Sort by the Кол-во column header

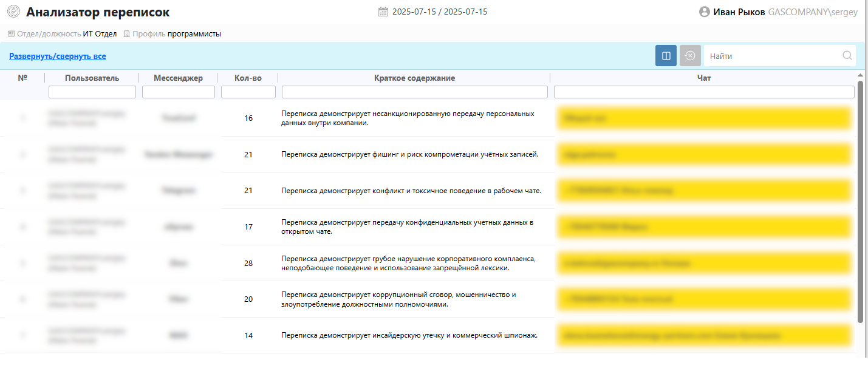pyautogui.click(x=248, y=78)
